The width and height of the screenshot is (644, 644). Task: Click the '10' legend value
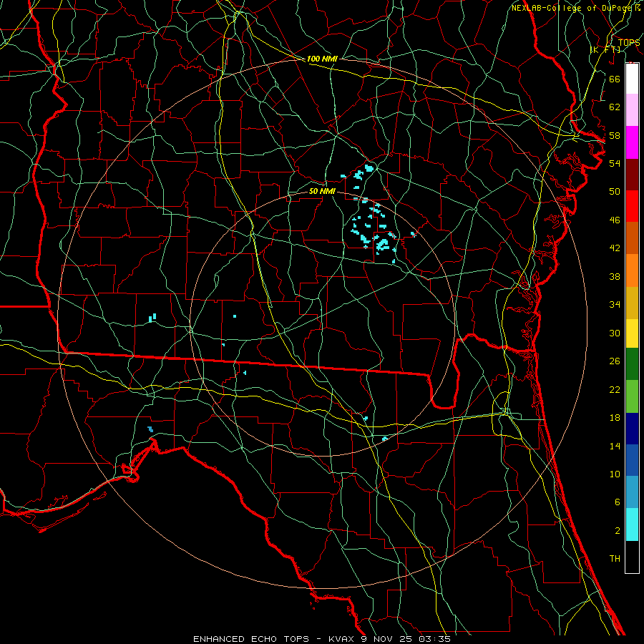tap(615, 474)
